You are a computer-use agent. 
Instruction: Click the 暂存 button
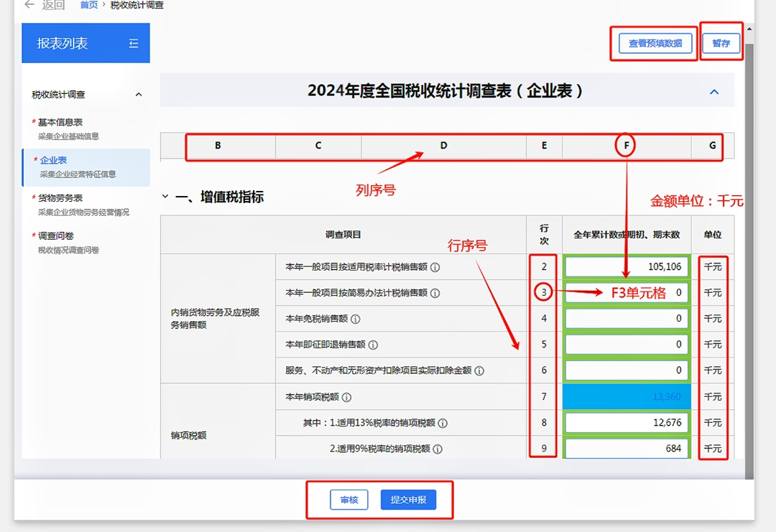click(x=721, y=44)
